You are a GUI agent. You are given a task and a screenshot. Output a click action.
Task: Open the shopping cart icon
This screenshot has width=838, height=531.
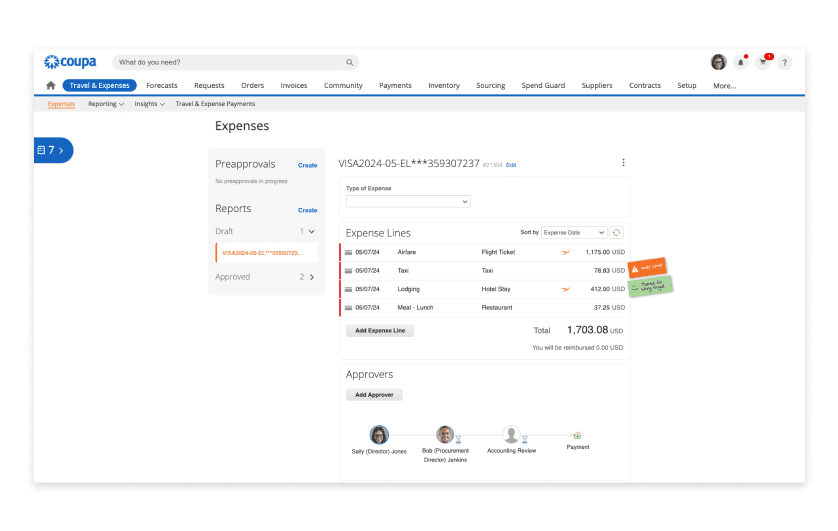(x=764, y=62)
